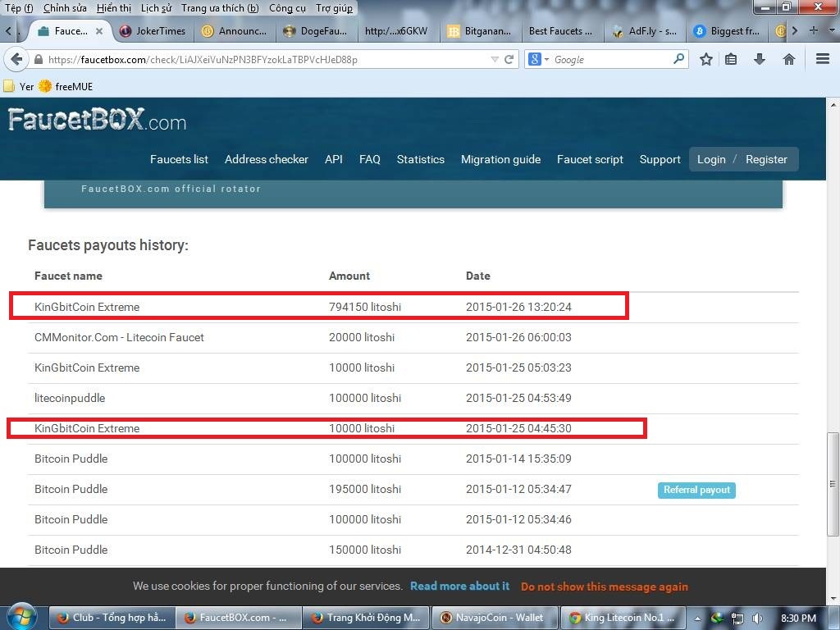Open the Faucets list page
Viewport: 840px width, 630px height.
point(179,159)
